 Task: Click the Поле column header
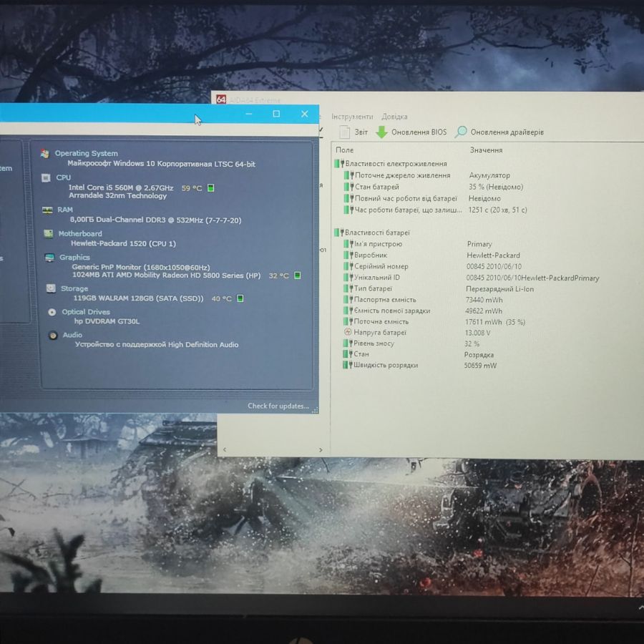[x=345, y=150]
